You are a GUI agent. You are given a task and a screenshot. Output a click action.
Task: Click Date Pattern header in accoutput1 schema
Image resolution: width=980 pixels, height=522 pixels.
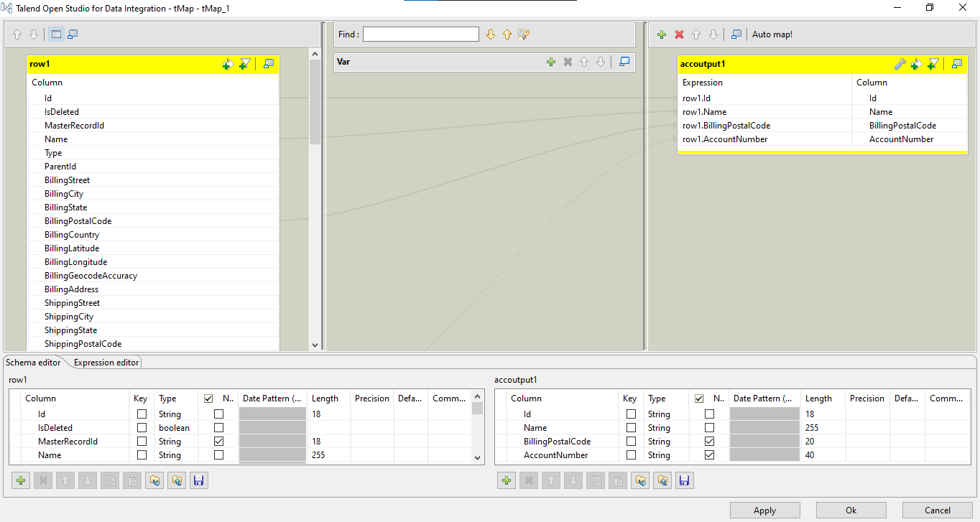[x=764, y=399]
